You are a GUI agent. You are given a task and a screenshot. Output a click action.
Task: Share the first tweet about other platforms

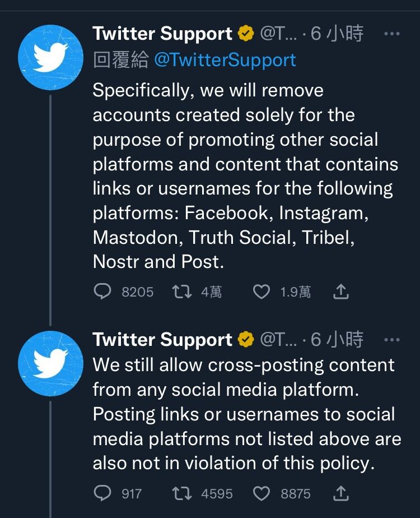coord(341,292)
